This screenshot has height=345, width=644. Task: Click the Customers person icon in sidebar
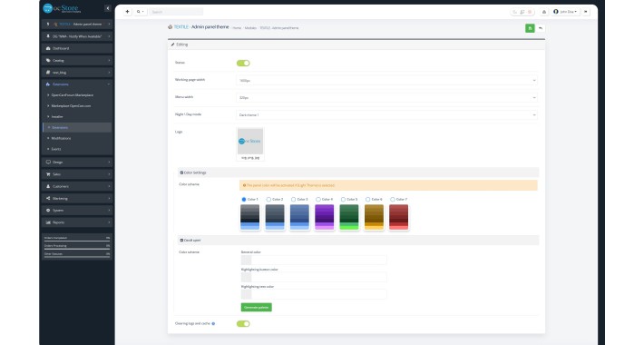(48, 186)
